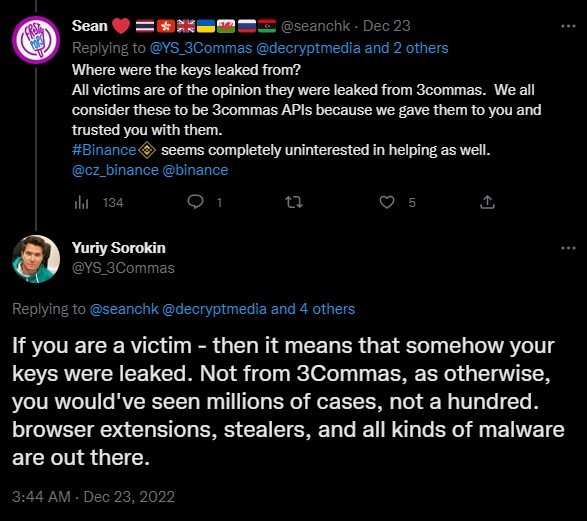Open the 3:44 AM · Dec 23, 2022 timestamp
This screenshot has width=587, height=521.
93,497
